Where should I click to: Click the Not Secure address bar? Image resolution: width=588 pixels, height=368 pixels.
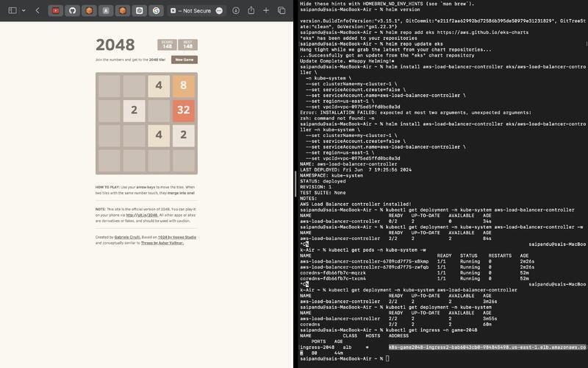(x=195, y=10)
